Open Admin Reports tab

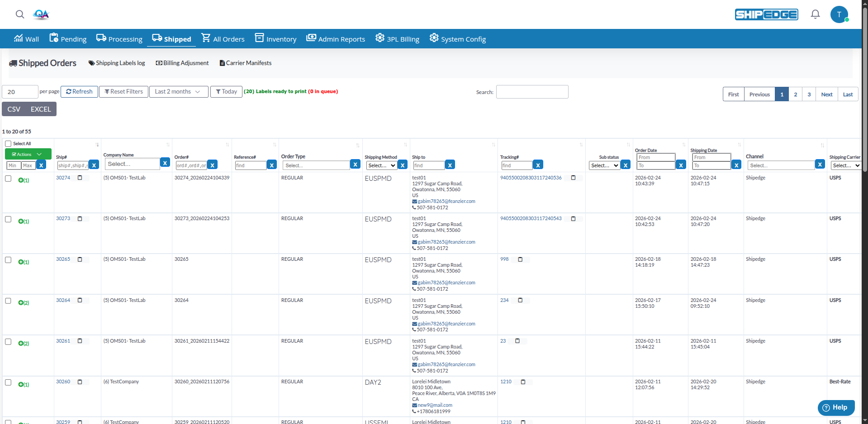pos(336,39)
